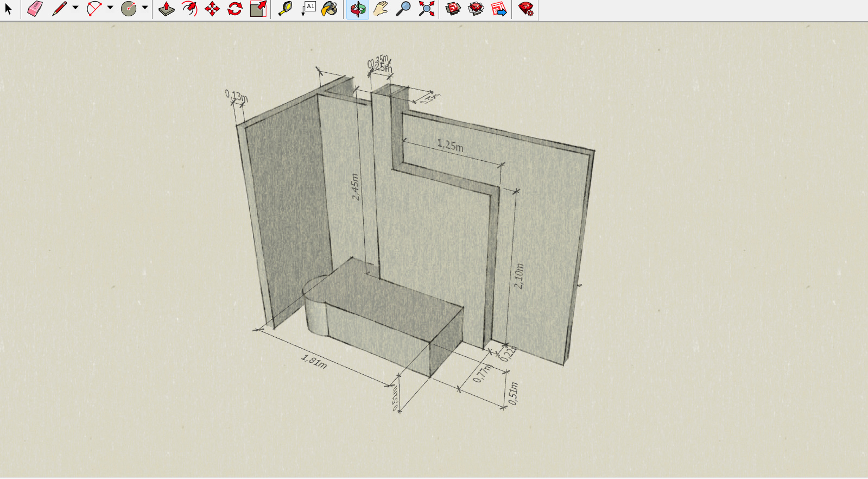This screenshot has width=868, height=479.
Task: Open the Line tool dropdown arrow
Action: 75,8
